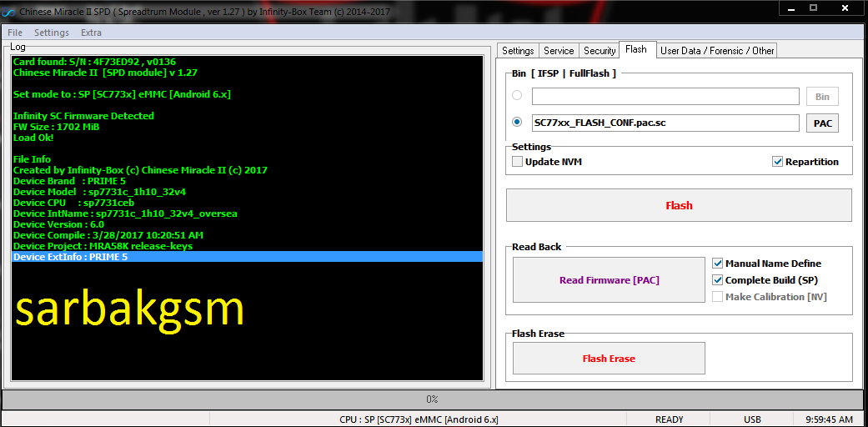The width and height of the screenshot is (868, 427).
Task: Click Read Firmware [PAC] button
Action: (x=609, y=280)
